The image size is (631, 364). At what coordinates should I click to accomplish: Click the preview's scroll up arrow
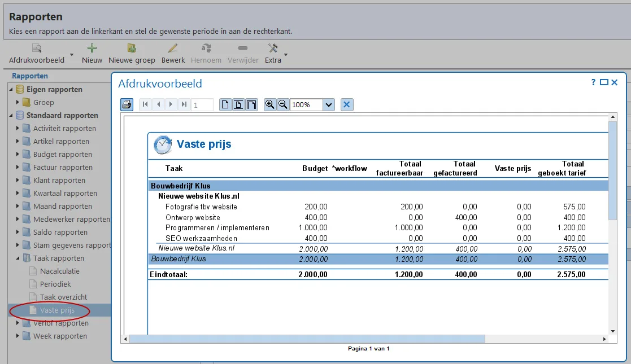tap(612, 117)
